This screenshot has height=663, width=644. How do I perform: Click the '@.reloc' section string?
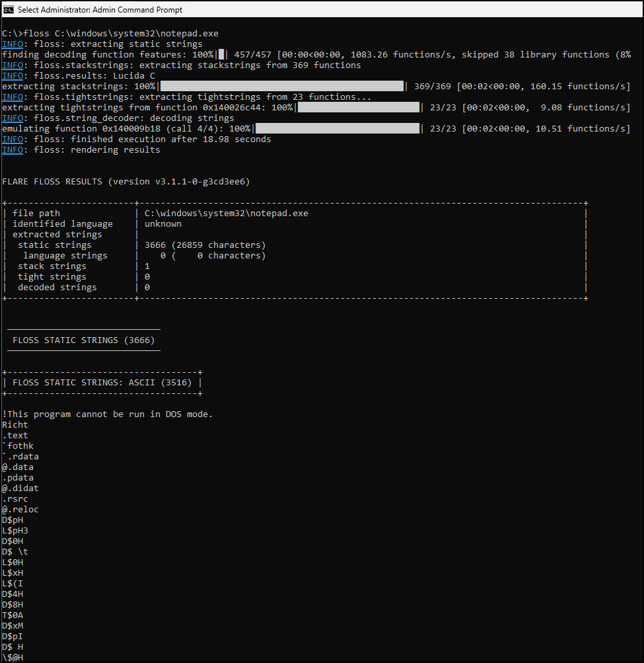pyautogui.click(x=20, y=509)
